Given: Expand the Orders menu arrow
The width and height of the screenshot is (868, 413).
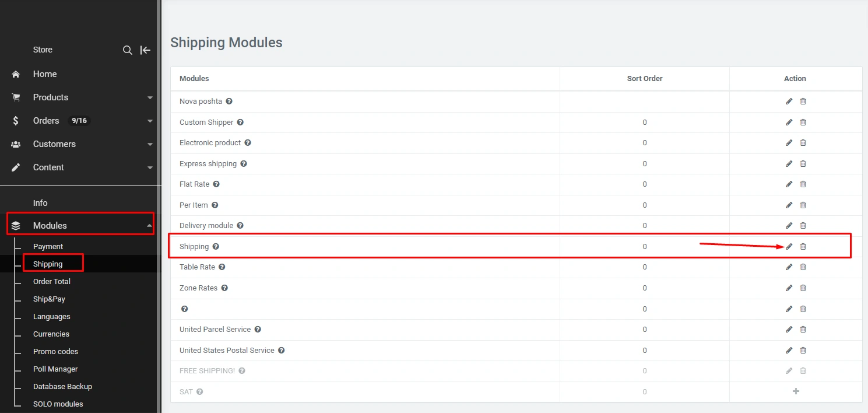Looking at the screenshot, I should pyautogui.click(x=150, y=121).
